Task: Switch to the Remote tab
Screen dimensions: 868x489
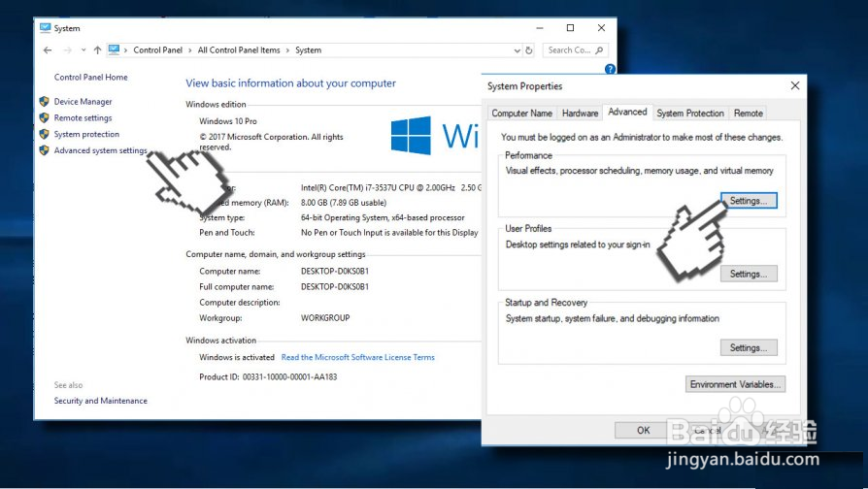Action: (x=749, y=114)
